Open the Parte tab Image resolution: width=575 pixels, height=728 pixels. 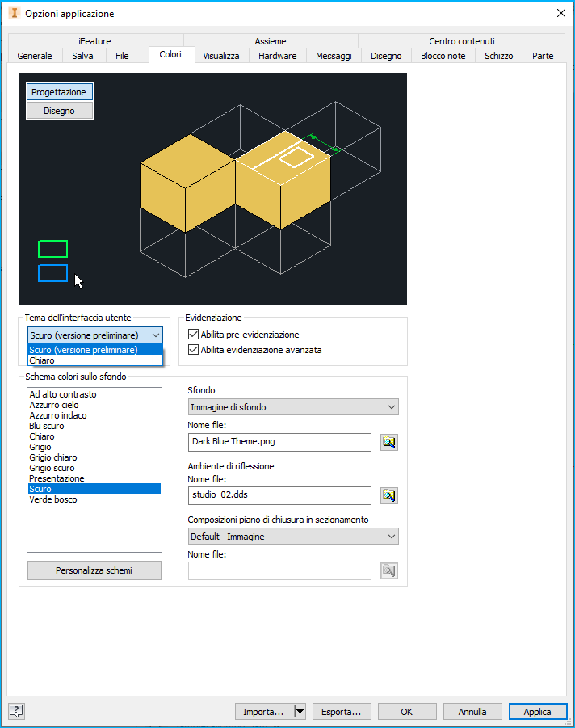tap(543, 56)
